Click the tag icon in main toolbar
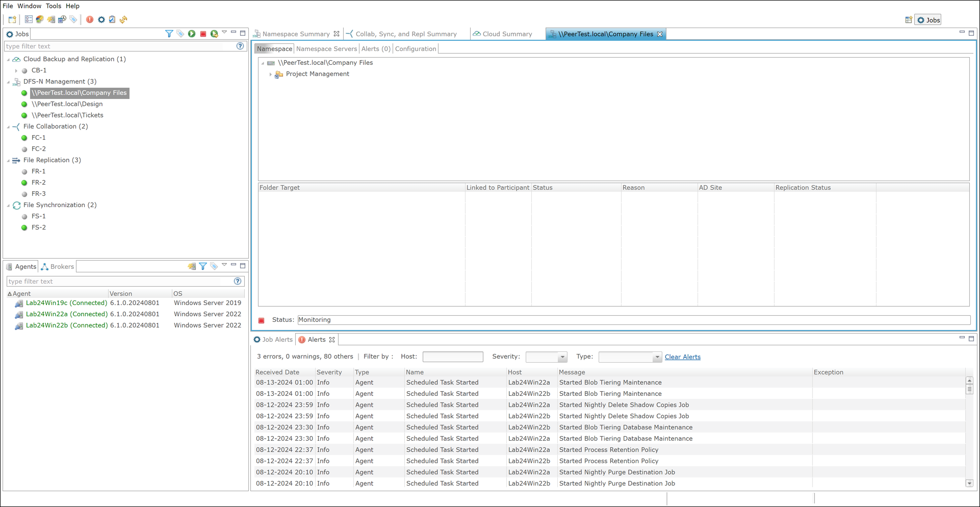980x507 pixels. 73,20
